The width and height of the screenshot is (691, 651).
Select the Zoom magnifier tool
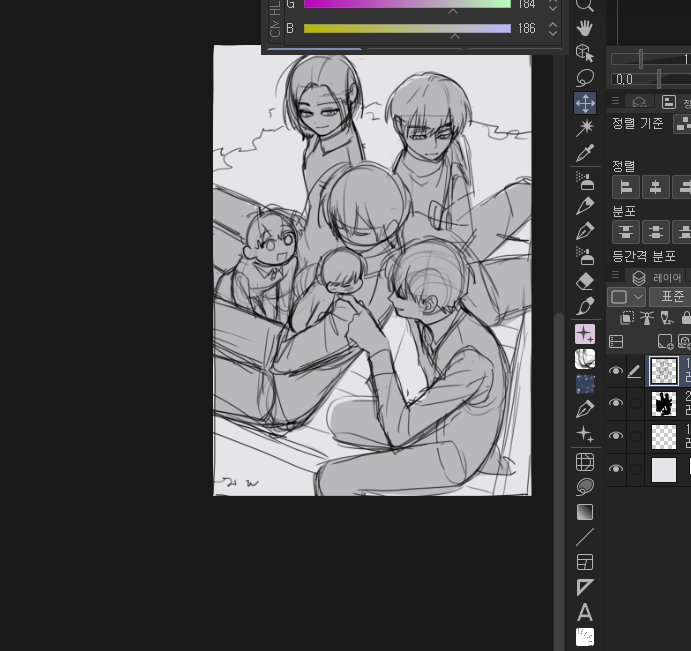585,5
